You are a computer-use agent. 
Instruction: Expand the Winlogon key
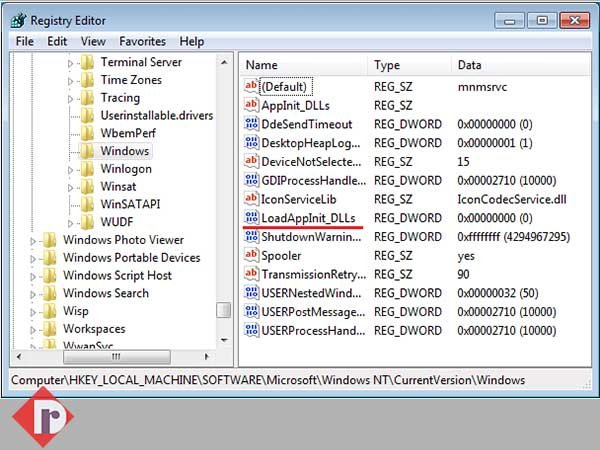70,170
